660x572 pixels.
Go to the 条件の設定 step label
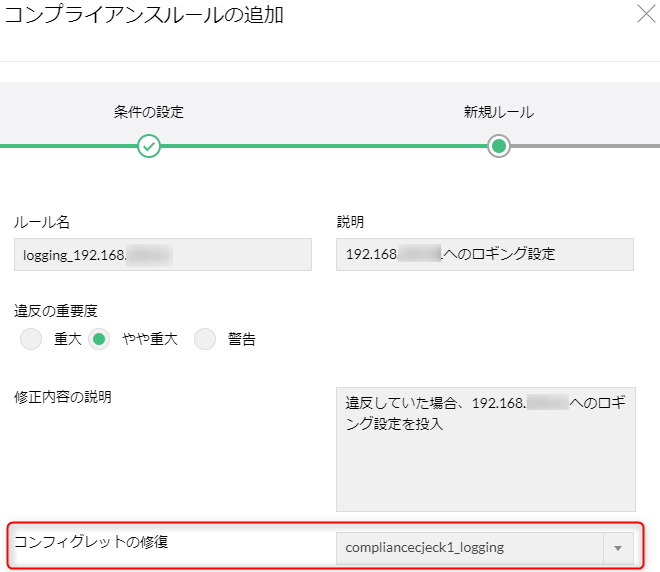pos(149,112)
